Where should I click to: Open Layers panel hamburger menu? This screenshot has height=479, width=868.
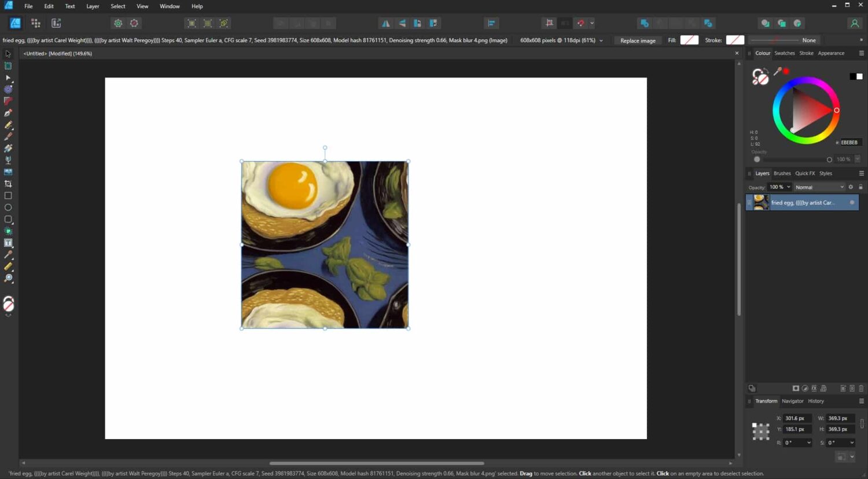(x=861, y=173)
